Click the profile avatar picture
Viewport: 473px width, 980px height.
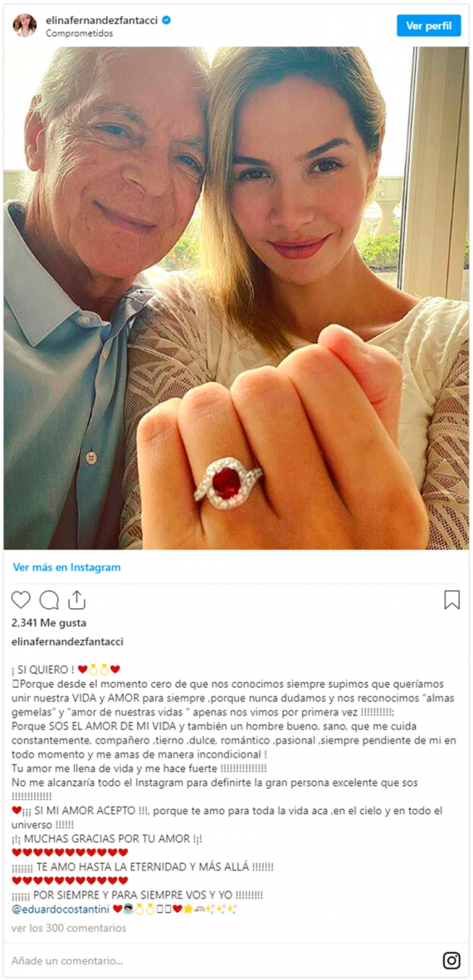click(24, 27)
